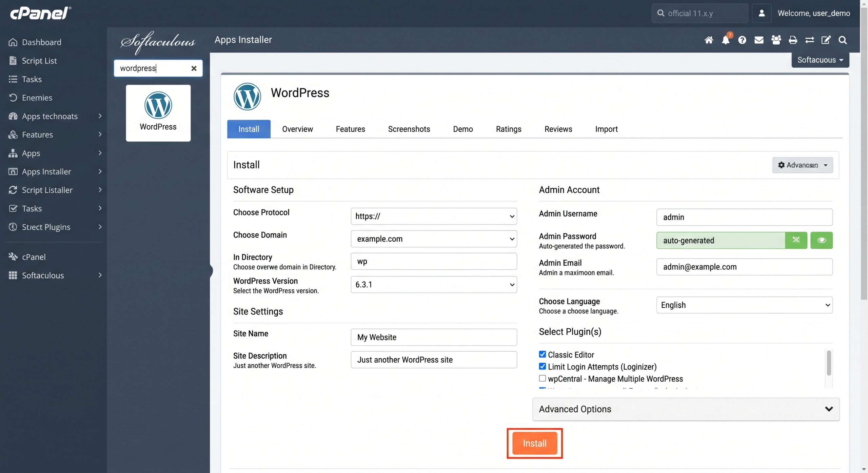Open the Advanced gear dropdown button
Viewport: 868px width, 473px height.
(x=802, y=165)
